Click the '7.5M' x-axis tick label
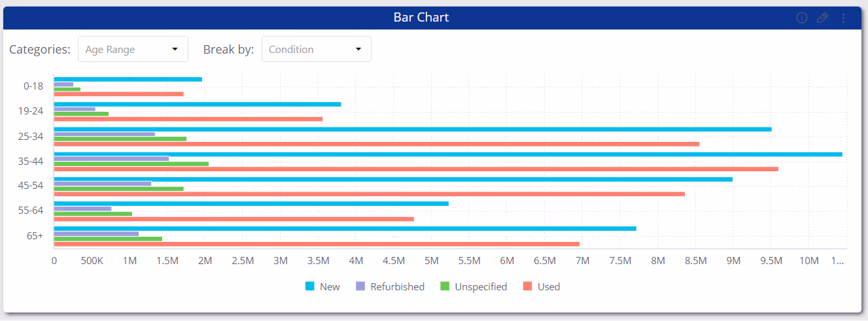 pos(620,260)
